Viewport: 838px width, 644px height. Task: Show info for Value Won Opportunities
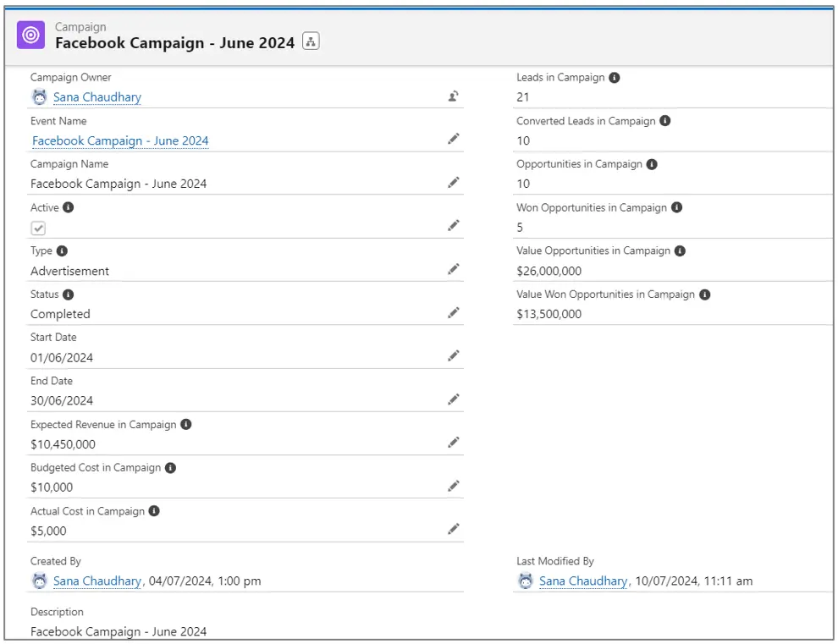[x=705, y=294]
